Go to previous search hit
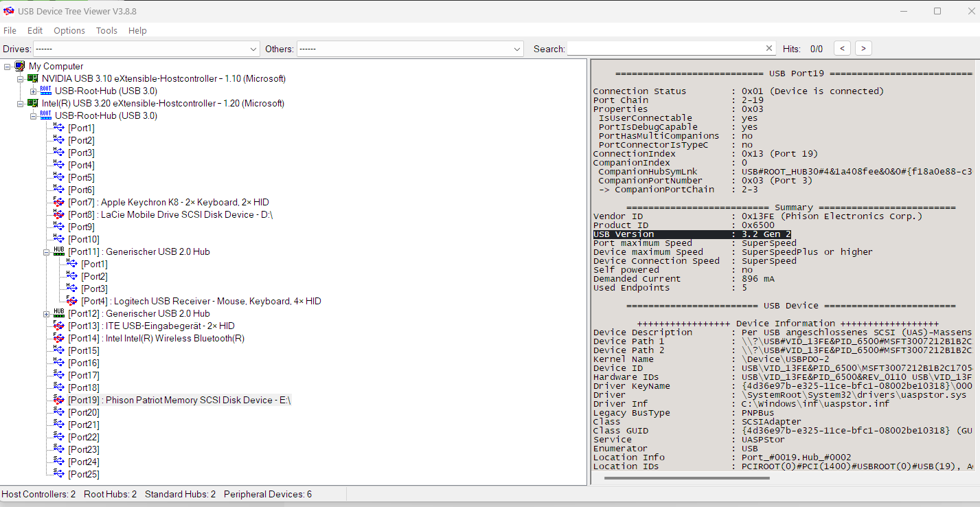980x507 pixels. [843, 49]
